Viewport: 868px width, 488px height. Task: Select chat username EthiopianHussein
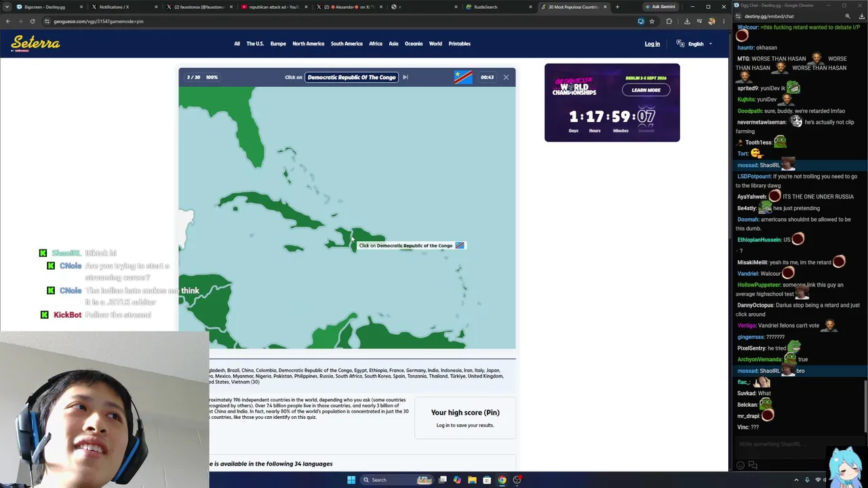(x=759, y=240)
